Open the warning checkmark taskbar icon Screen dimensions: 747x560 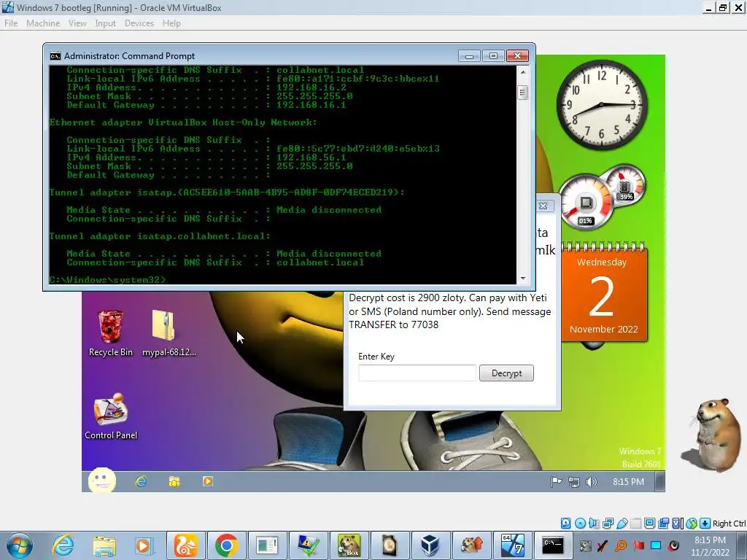309,545
